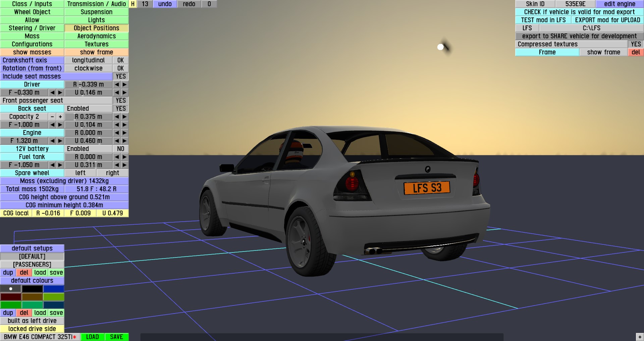
Task: Toggle Front passenger seat YES
Action: click(x=121, y=101)
